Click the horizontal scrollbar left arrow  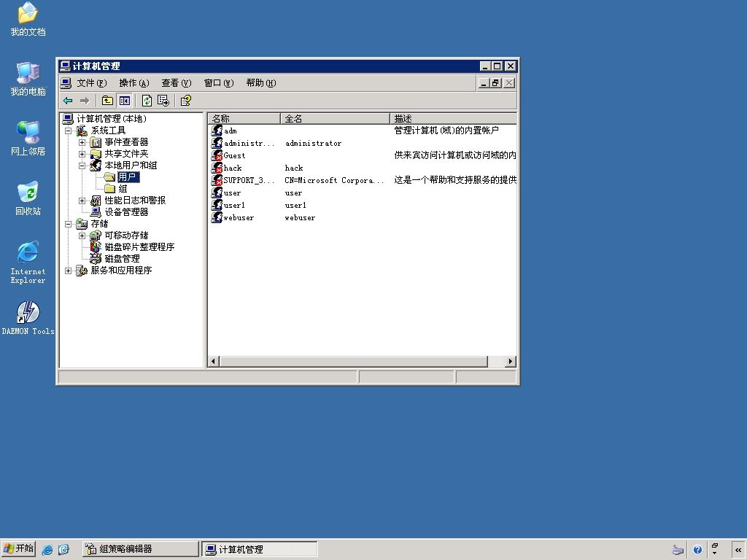click(x=214, y=362)
